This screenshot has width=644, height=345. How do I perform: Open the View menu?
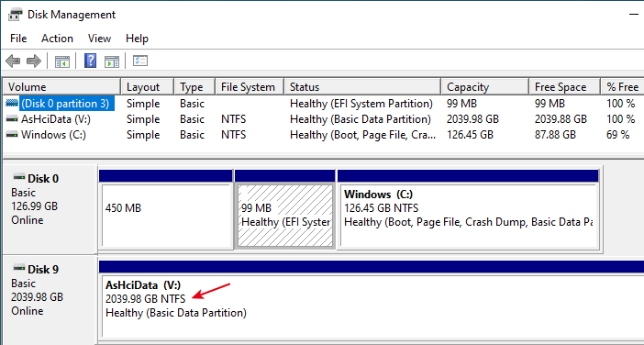click(x=99, y=39)
